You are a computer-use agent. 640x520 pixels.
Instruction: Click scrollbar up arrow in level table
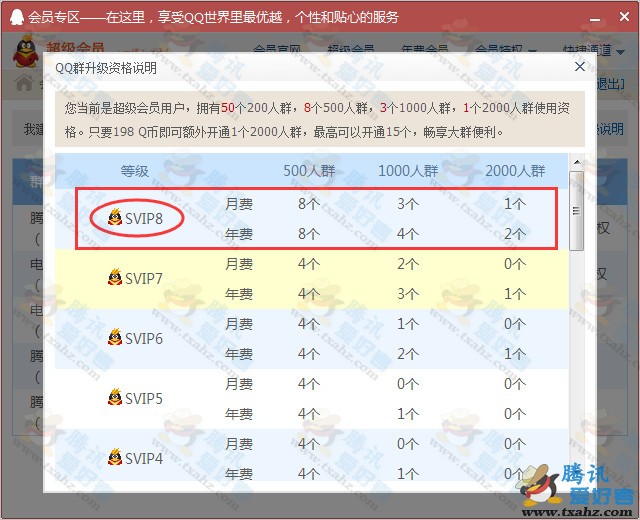click(577, 162)
